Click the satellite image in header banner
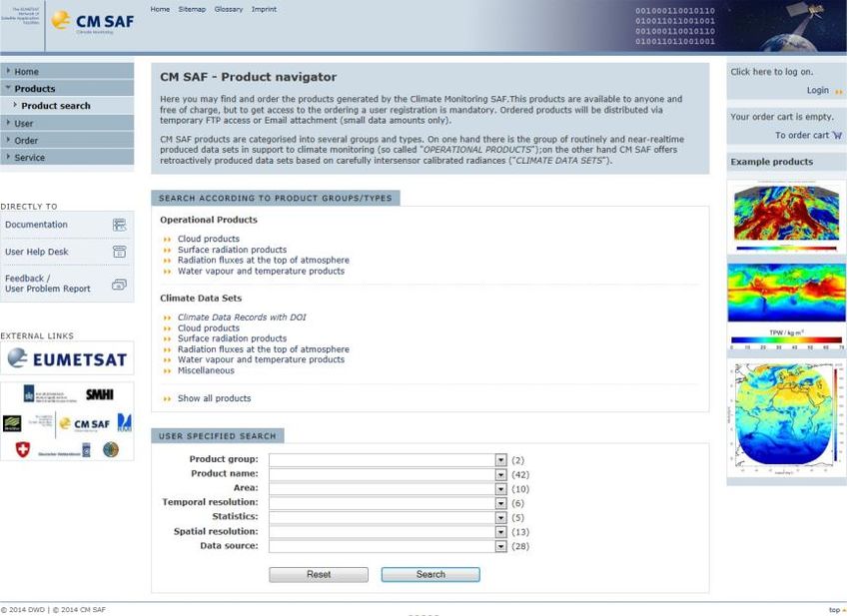849x616 pixels. (786, 25)
